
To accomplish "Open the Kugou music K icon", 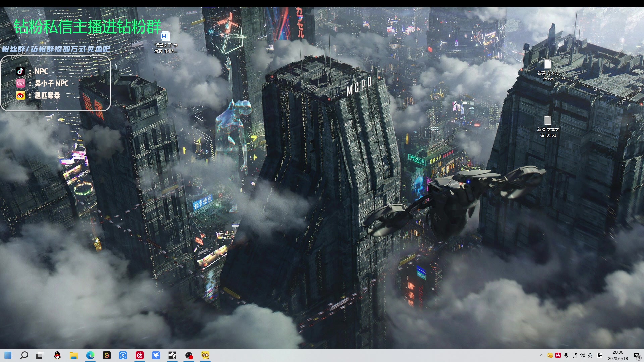I will point(123,355).
